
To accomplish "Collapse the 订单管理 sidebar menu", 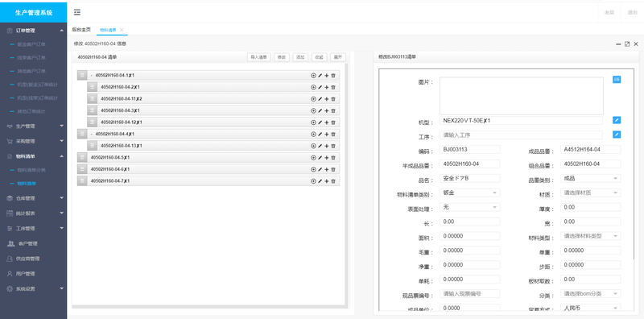I will pos(33,31).
